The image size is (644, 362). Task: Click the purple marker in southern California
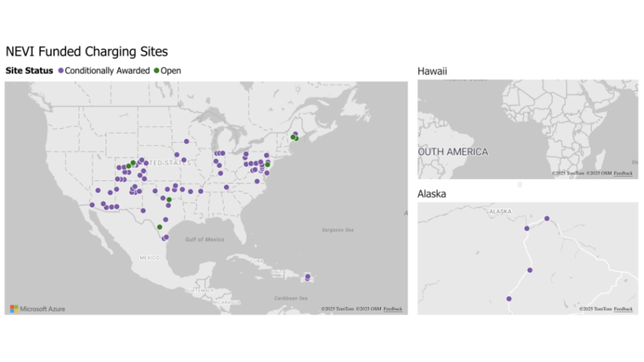[x=92, y=205]
